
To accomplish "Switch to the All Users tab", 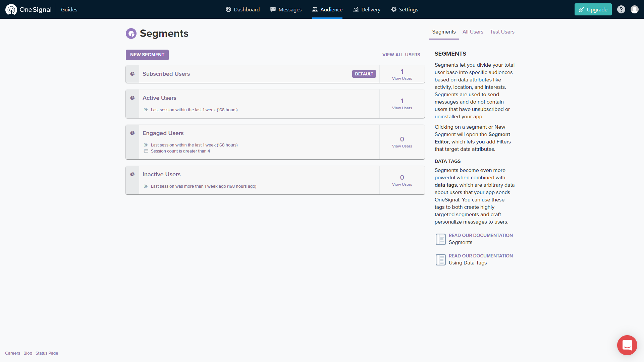I will pyautogui.click(x=473, y=32).
